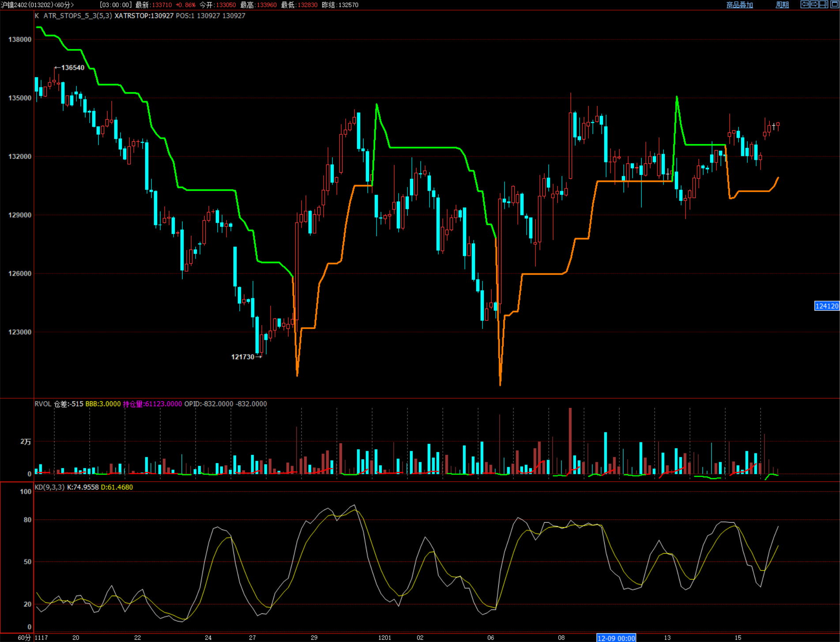Select the RVOL volume indicator label
Image resolution: width=840 pixels, height=642 pixels.
(43, 404)
